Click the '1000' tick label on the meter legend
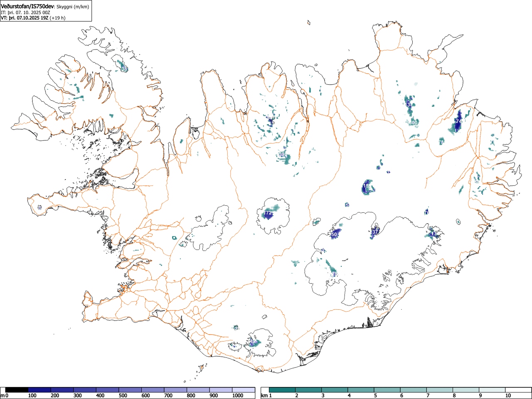The image size is (532, 399). pyautogui.click(x=238, y=396)
